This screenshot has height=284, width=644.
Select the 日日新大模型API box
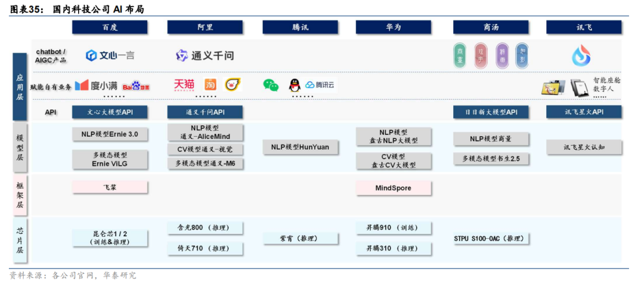coord(491,112)
